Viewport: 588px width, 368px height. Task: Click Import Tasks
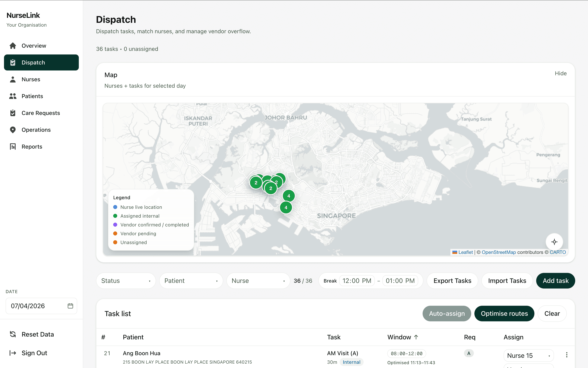(x=507, y=281)
